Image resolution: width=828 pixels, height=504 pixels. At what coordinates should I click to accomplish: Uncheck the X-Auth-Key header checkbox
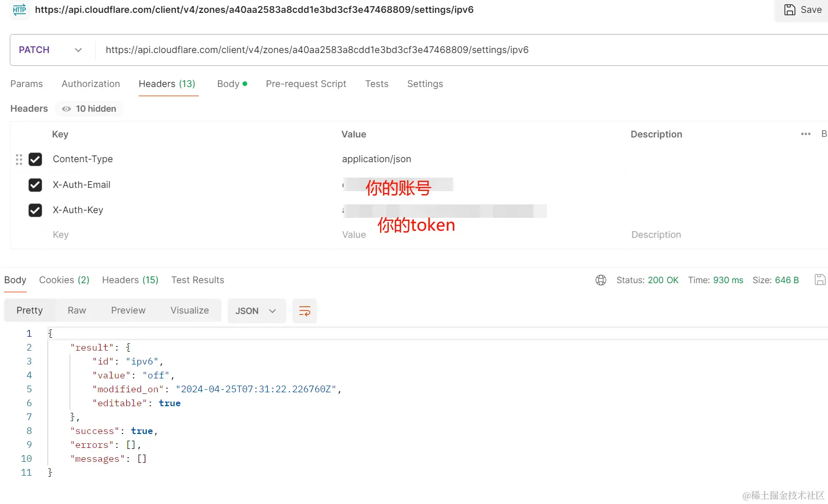[35, 210]
